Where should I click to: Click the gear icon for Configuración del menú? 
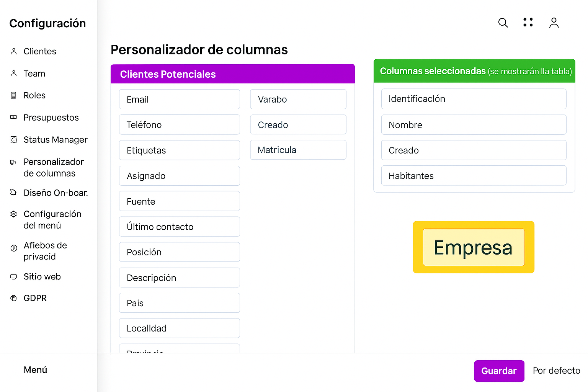(x=14, y=214)
